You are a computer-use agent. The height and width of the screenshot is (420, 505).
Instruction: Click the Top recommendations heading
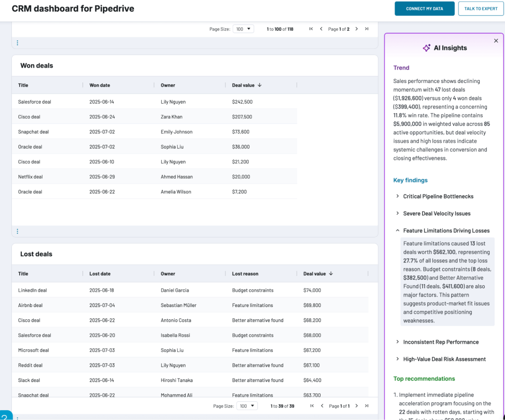424,379
